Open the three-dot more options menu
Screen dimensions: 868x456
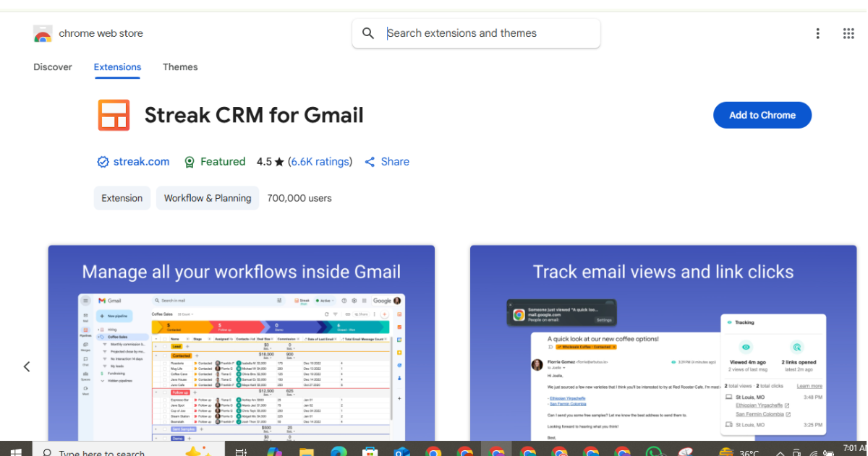point(817,33)
